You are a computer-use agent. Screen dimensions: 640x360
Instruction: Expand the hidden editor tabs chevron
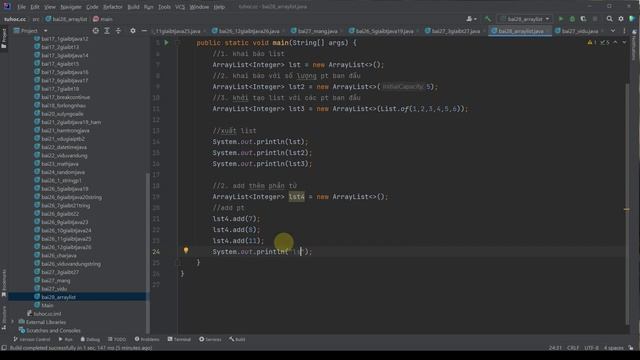(613, 31)
